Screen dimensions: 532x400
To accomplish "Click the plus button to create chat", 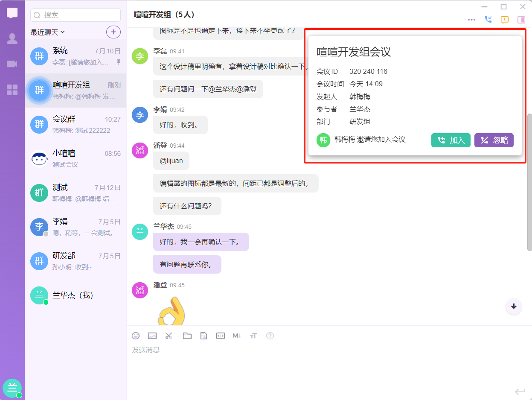I will click(113, 32).
